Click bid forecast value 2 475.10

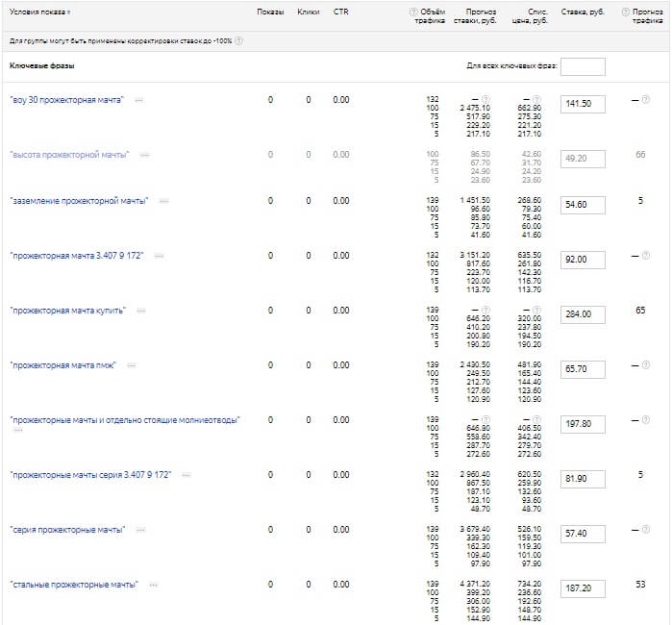pyautogui.click(x=475, y=108)
